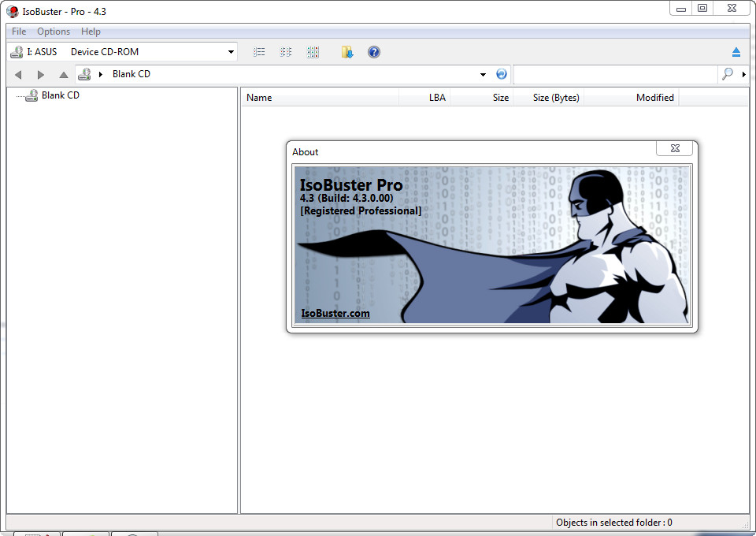The height and width of the screenshot is (536, 756).
Task: Sort by Name column header
Action: coord(320,98)
